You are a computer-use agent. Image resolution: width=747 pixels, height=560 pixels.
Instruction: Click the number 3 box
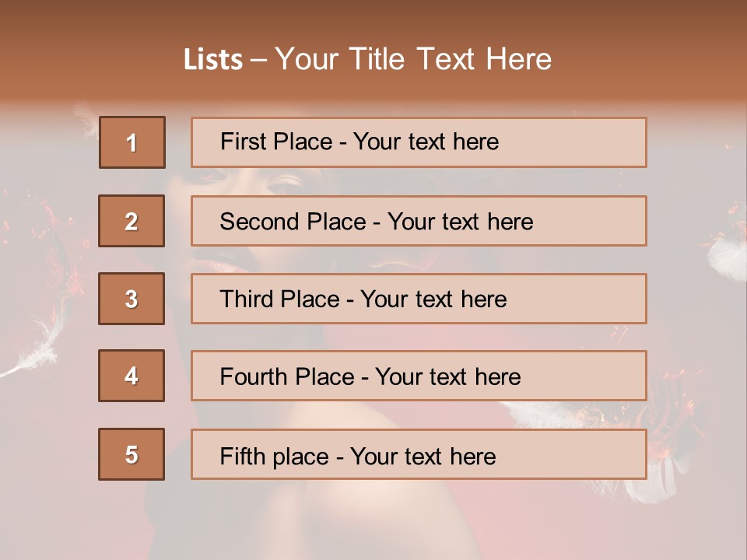pyautogui.click(x=132, y=299)
